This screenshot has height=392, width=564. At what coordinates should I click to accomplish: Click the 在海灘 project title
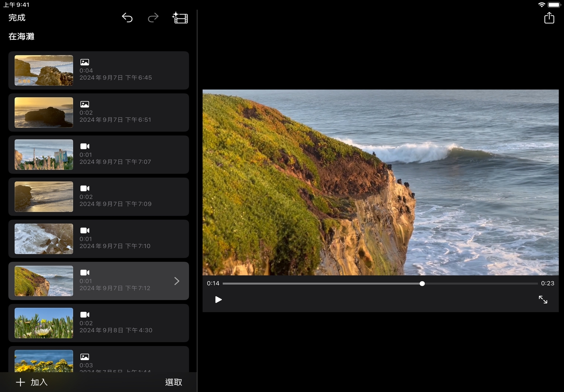[21, 36]
